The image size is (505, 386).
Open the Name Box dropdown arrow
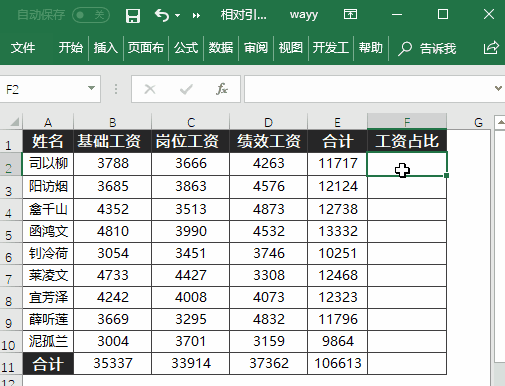91,88
